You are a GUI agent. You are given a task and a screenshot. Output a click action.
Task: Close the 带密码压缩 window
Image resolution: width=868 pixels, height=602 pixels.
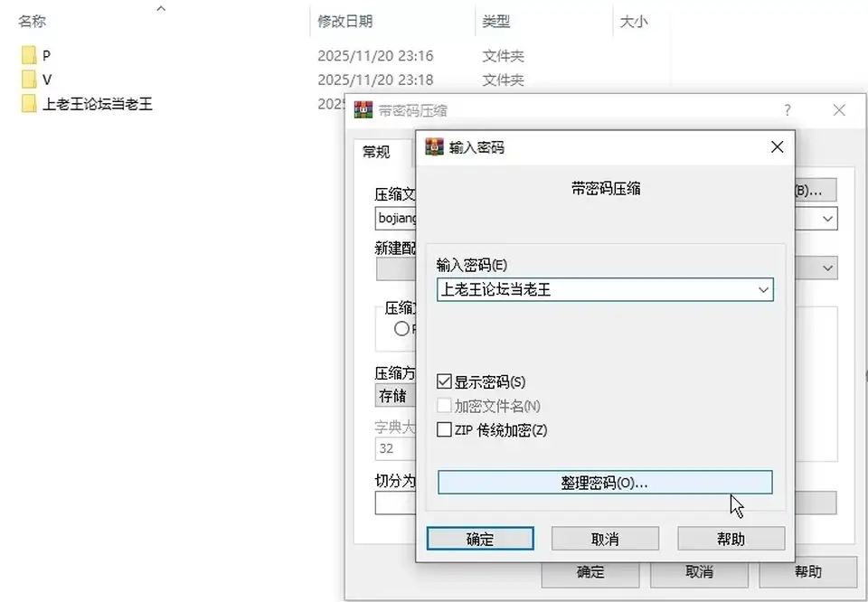839,110
